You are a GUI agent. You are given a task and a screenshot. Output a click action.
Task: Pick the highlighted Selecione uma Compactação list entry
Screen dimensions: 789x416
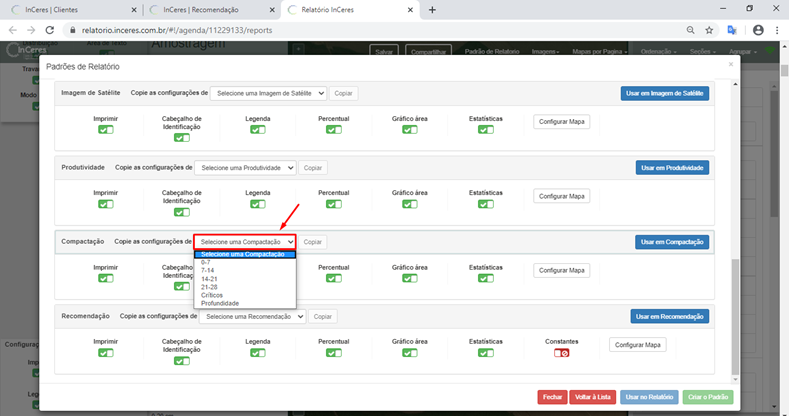pos(245,255)
